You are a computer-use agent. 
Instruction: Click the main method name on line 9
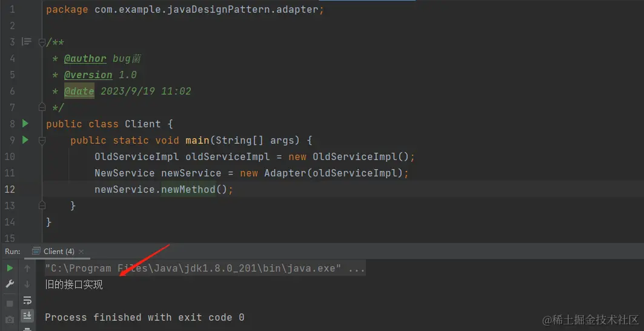[197, 140]
